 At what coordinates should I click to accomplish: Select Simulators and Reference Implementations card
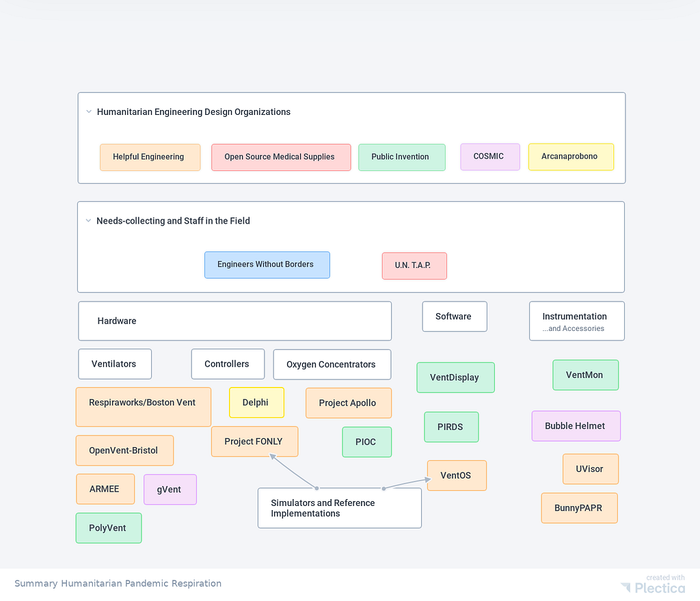pos(340,508)
